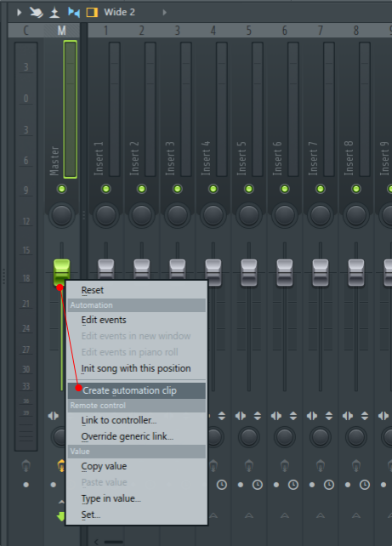Click the Insert 8 volume fader
This screenshot has width=392, height=546.
click(x=356, y=273)
